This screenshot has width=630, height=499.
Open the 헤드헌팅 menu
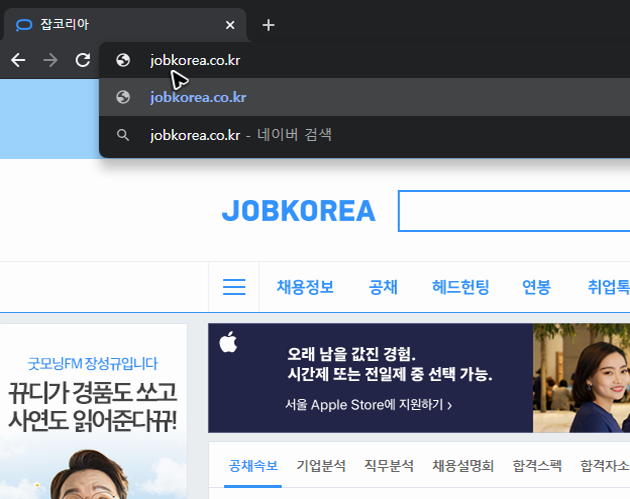pyautogui.click(x=460, y=287)
